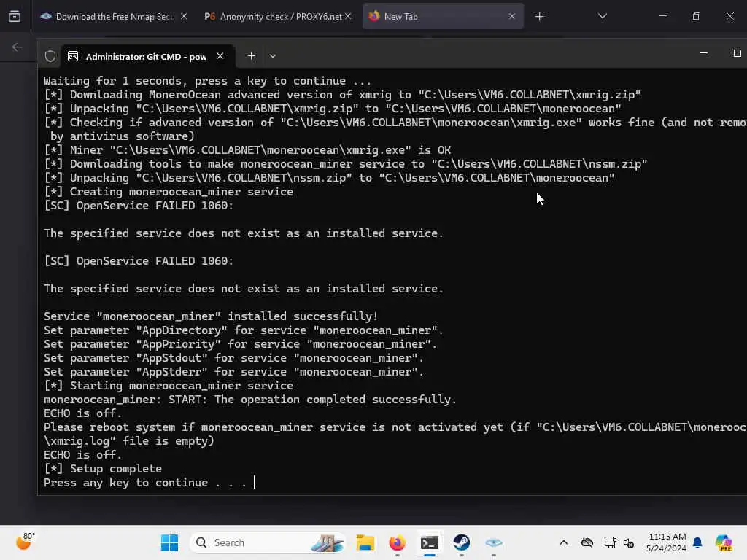Open Firefox from the taskbar

[398, 542]
